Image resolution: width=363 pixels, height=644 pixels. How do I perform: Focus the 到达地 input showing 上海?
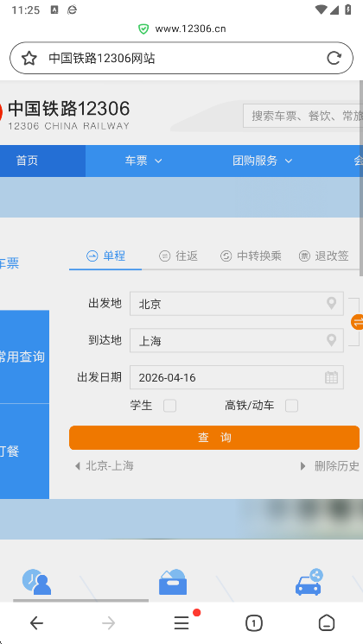pos(237,340)
